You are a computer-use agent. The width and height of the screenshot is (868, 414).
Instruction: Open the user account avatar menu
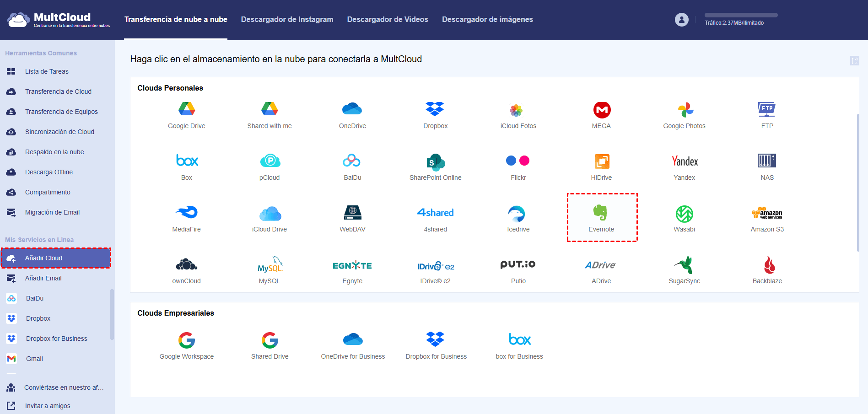pos(681,20)
